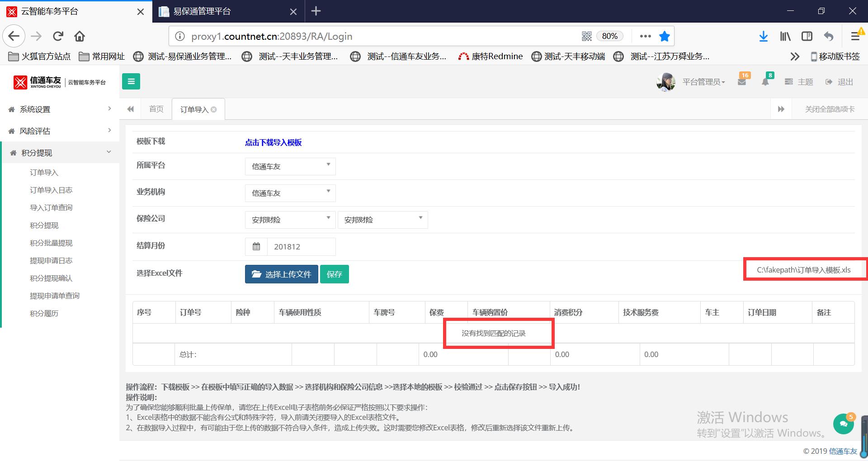Click the green chat bubble icon

point(843,424)
